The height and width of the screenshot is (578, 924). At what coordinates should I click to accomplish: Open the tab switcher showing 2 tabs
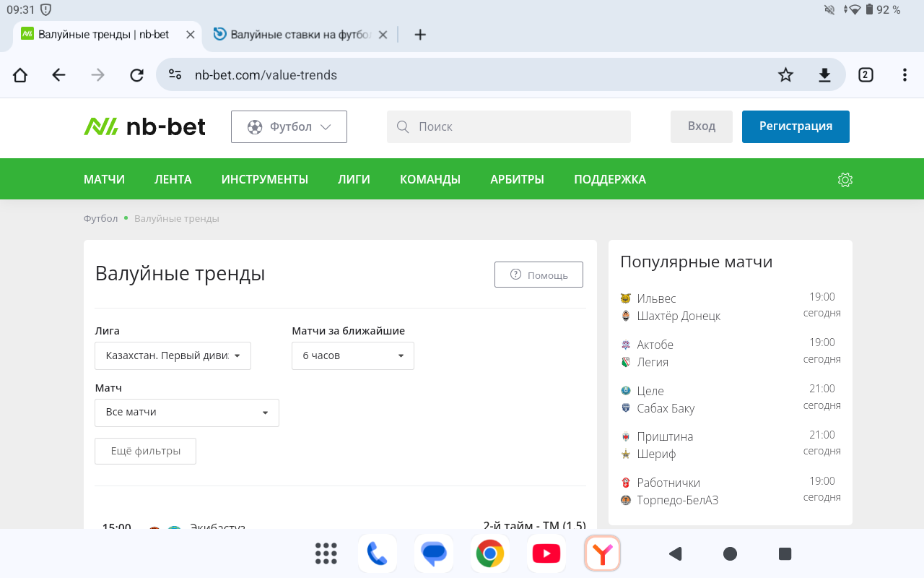[866, 75]
